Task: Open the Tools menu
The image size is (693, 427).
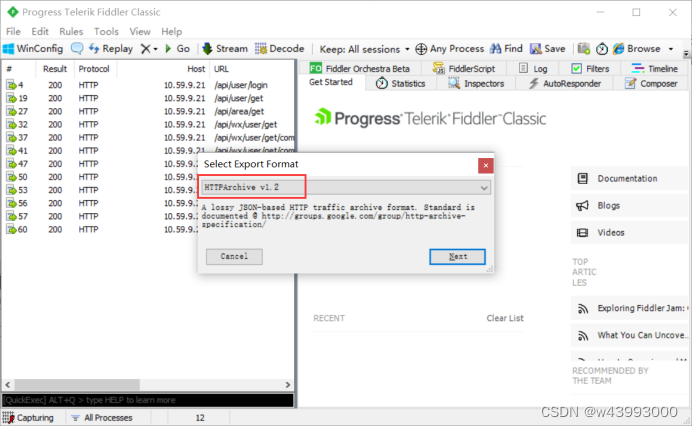Action: (106, 31)
